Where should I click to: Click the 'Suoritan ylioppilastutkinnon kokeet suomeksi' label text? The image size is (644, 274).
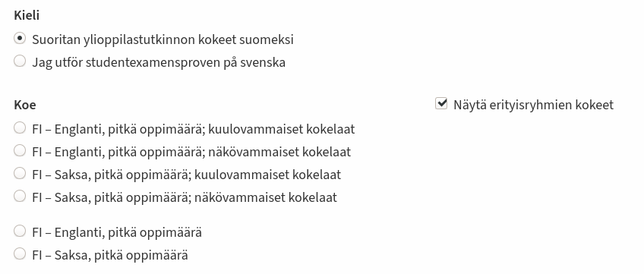163,39
